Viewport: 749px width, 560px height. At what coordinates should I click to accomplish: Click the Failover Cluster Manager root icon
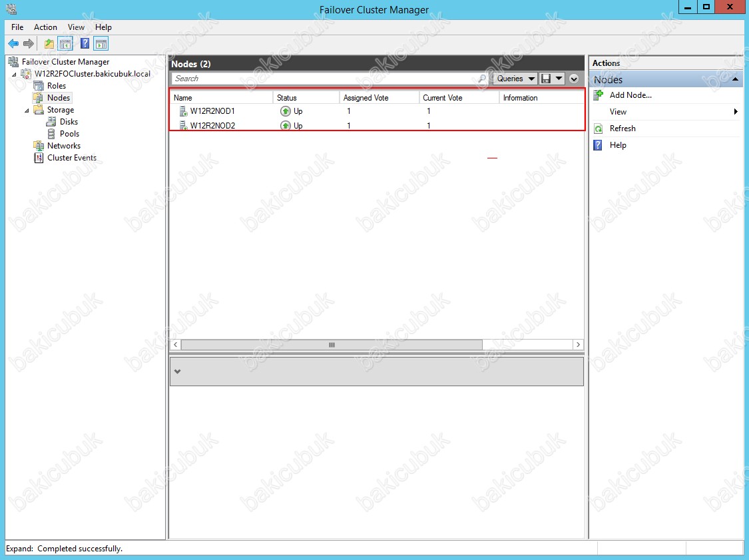tap(13, 62)
